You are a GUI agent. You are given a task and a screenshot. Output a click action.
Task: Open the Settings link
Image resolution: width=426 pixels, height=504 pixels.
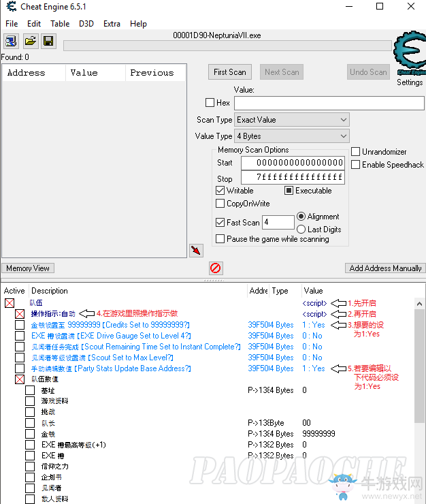coord(410,82)
